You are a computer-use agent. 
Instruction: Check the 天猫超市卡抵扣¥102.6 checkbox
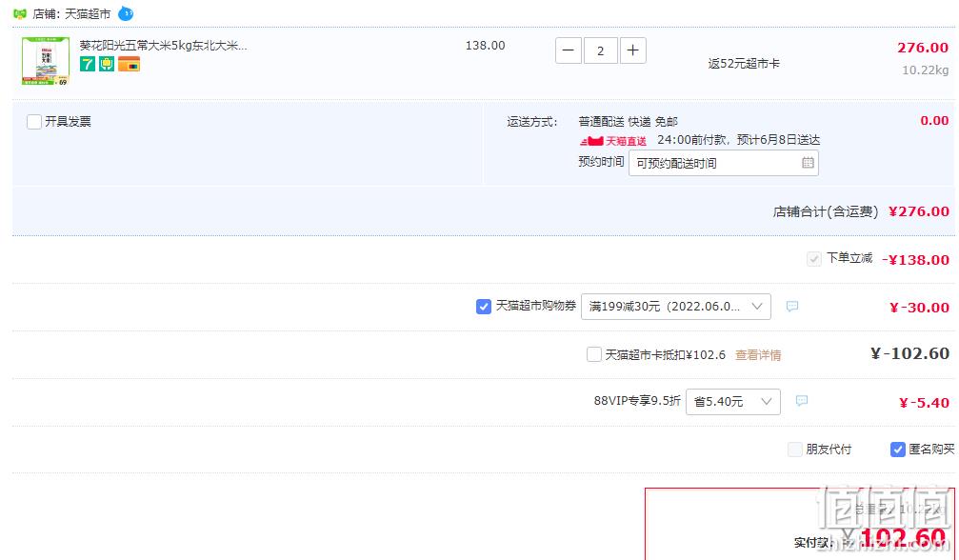[x=594, y=354]
